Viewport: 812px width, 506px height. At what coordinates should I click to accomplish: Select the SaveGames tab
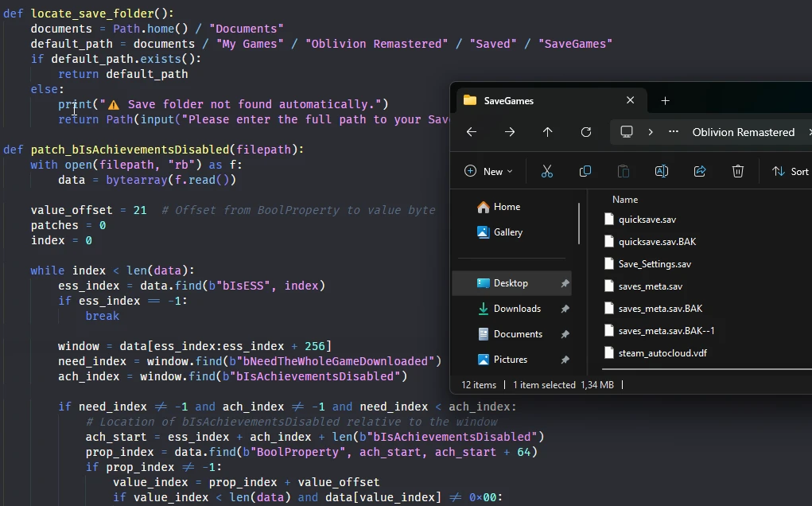[550, 100]
